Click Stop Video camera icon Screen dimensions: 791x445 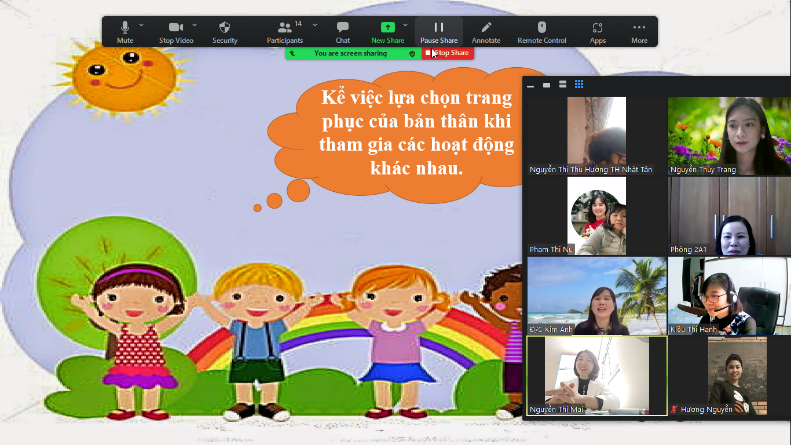pos(175,30)
